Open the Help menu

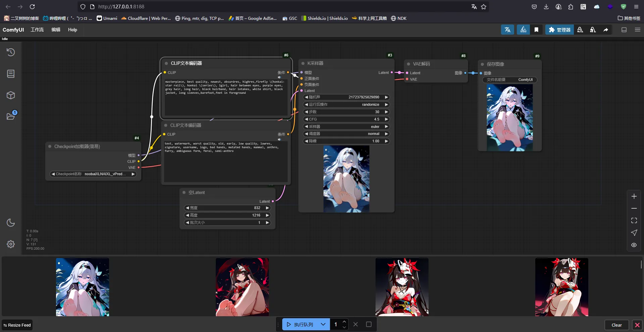tap(72, 30)
